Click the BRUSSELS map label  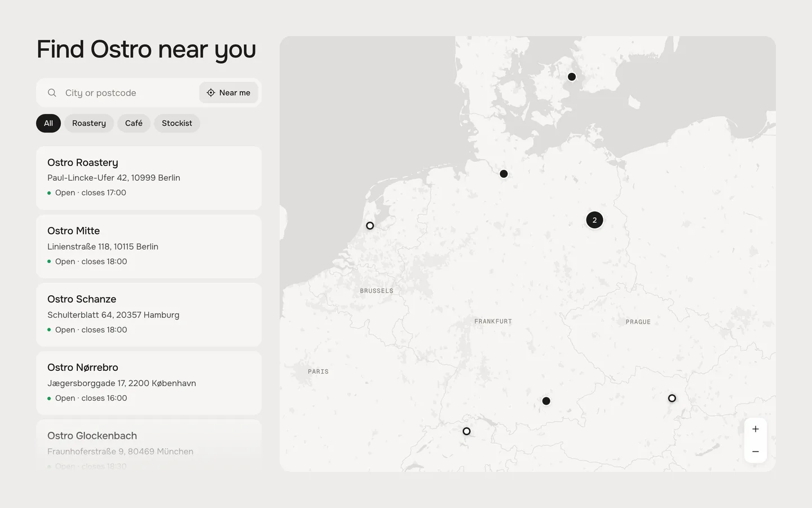coord(377,291)
